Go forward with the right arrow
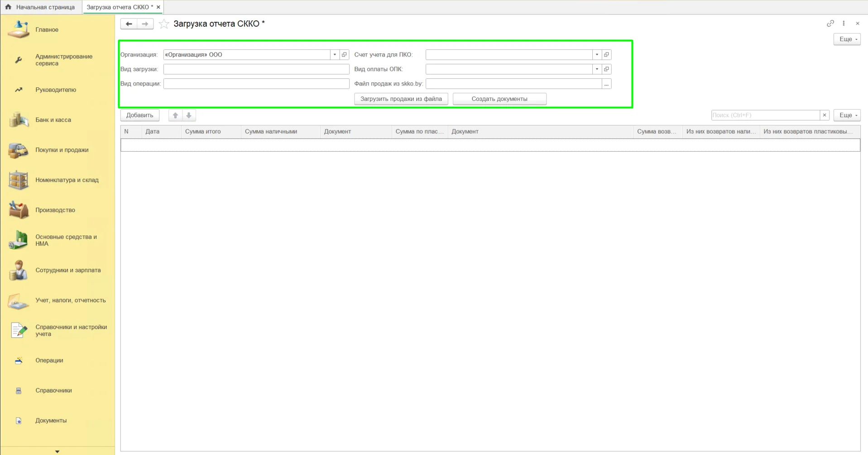The image size is (868, 455). pos(145,24)
